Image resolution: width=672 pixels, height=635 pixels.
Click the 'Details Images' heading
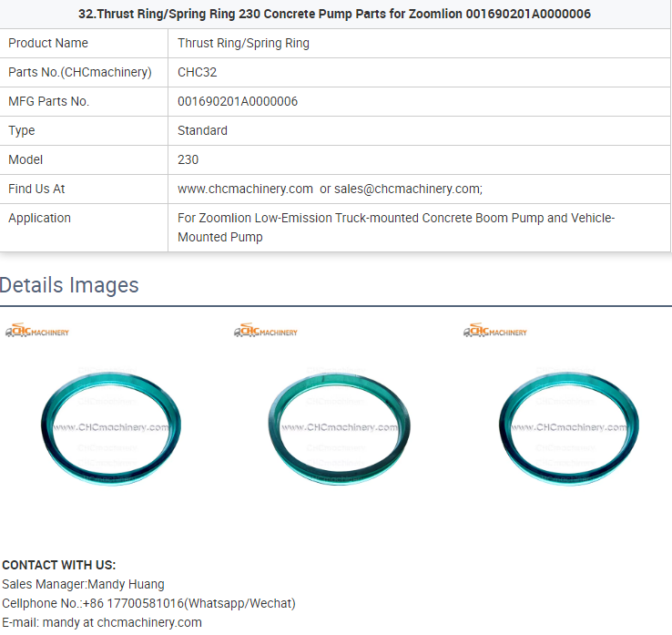click(69, 285)
